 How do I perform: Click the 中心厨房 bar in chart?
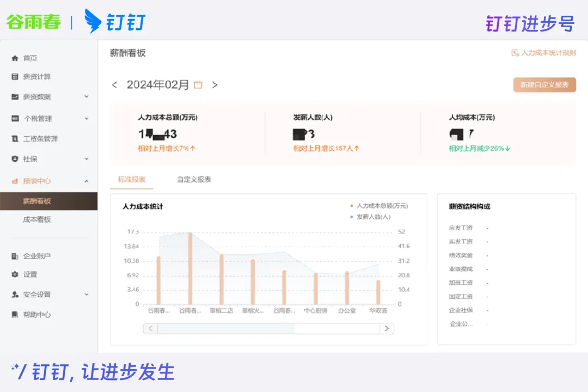click(316, 289)
